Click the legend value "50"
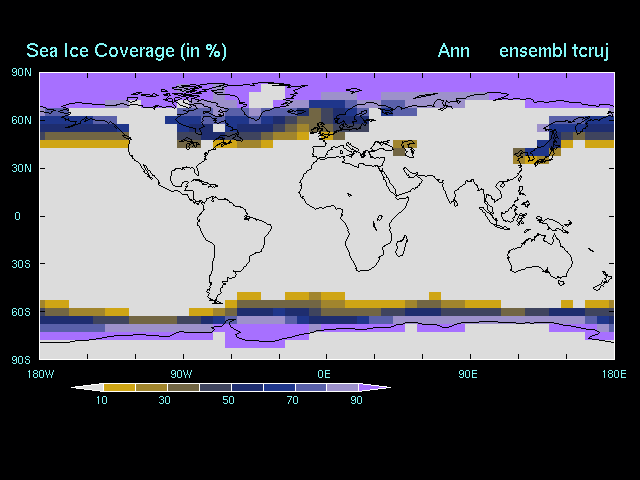640x480 pixels. click(x=229, y=400)
